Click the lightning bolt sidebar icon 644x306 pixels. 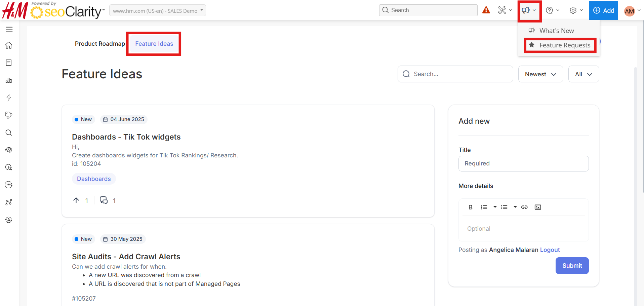9,98
